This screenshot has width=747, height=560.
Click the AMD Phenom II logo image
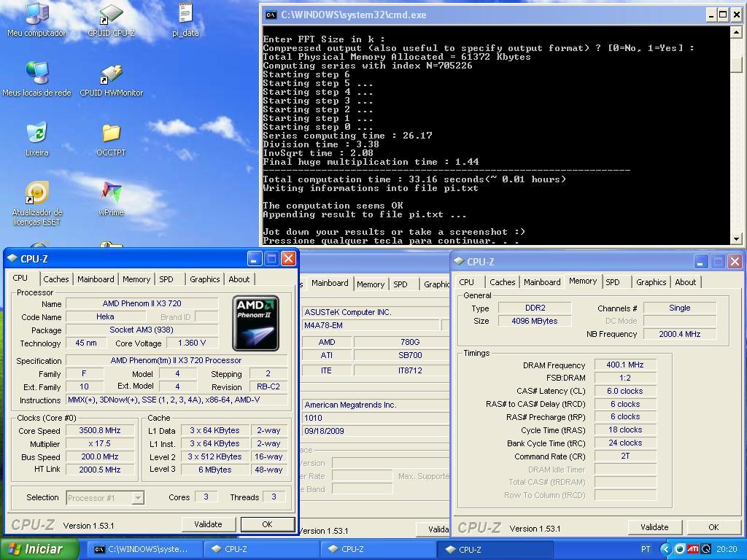pyautogui.click(x=255, y=323)
